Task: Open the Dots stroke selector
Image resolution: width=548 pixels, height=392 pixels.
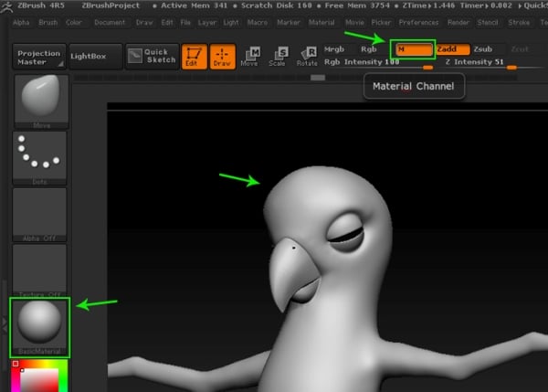Action: pos(39,155)
